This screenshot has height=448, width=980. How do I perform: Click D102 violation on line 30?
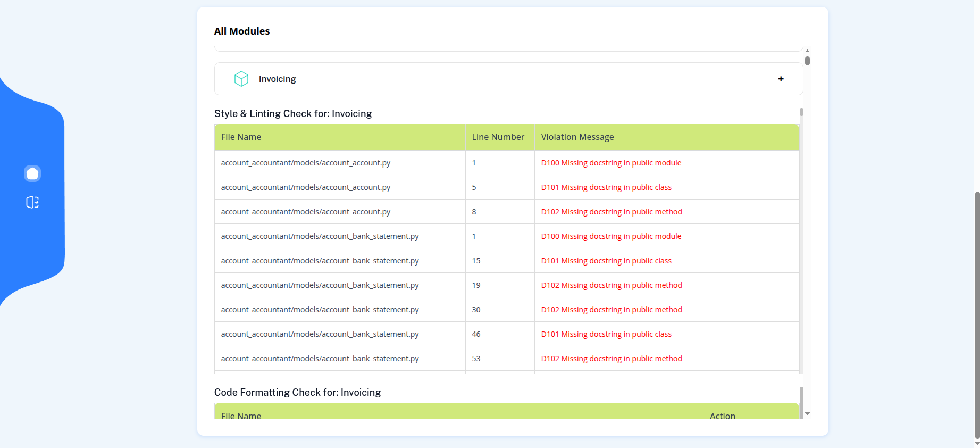[x=612, y=310]
